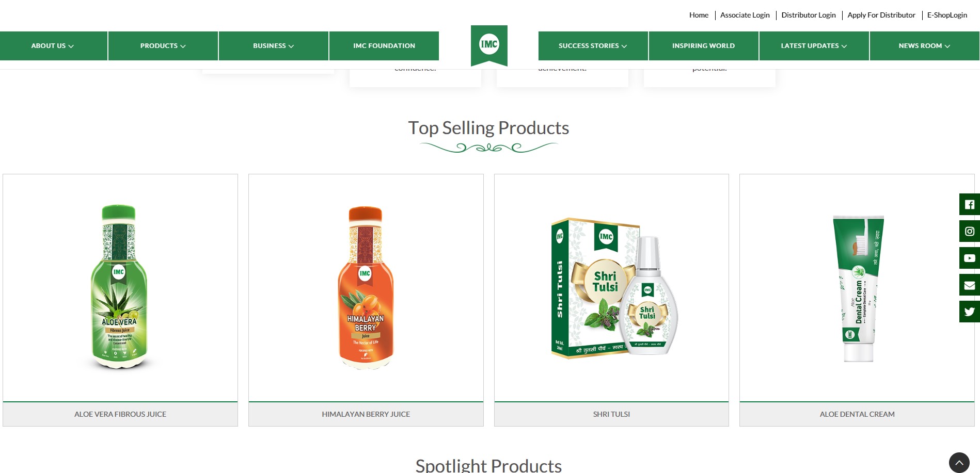Open the E-ShopLogin link
This screenshot has width=980, height=473.
(947, 15)
